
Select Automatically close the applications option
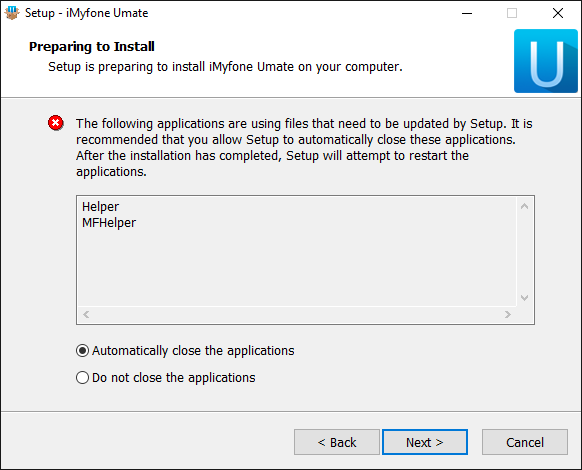point(185,350)
